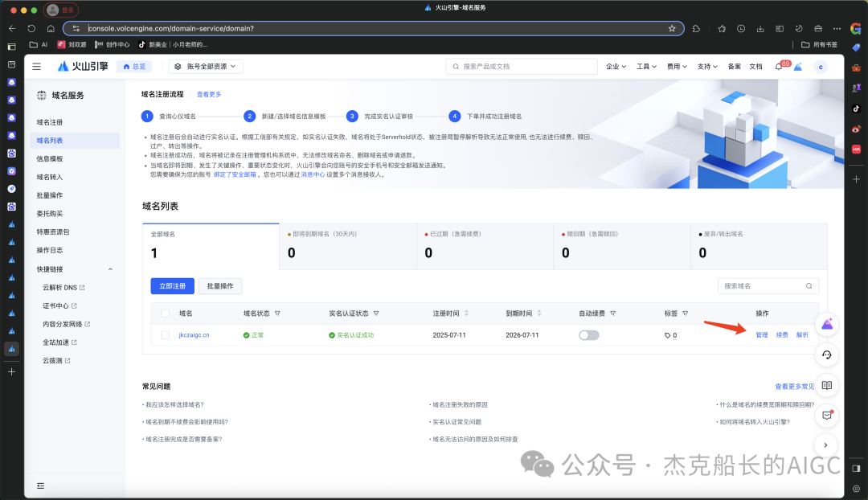Expand the 企业 menu
Image resolution: width=868 pixels, height=500 pixels.
click(616, 67)
